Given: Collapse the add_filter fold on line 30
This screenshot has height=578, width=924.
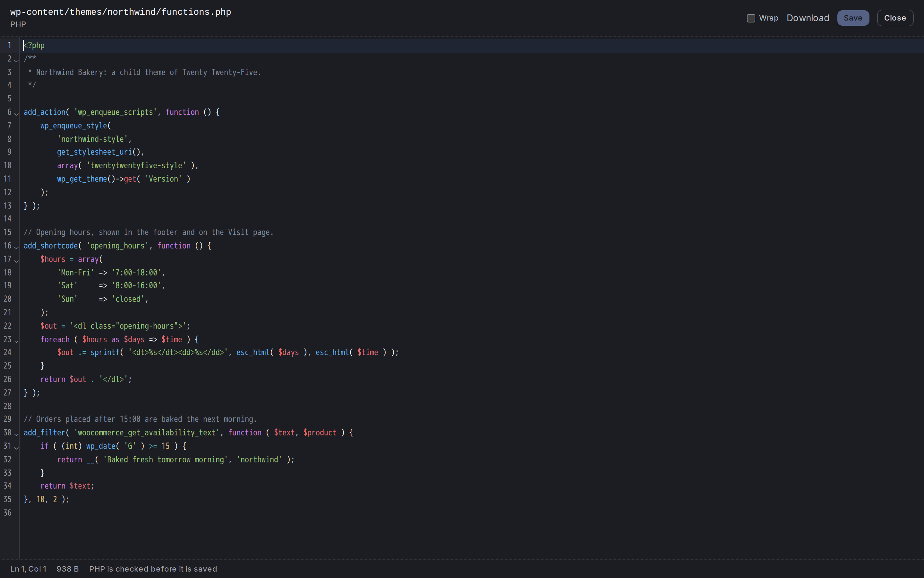Looking at the screenshot, I should click(x=16, y=434).
